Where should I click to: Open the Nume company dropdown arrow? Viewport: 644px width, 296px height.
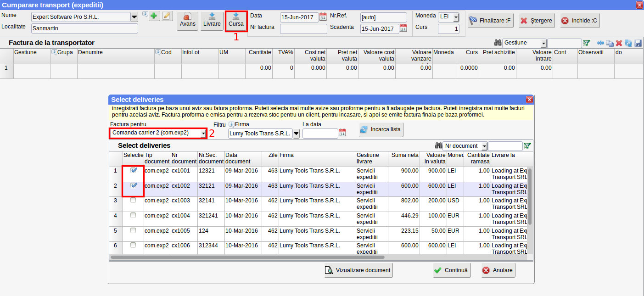click(134, 17)
